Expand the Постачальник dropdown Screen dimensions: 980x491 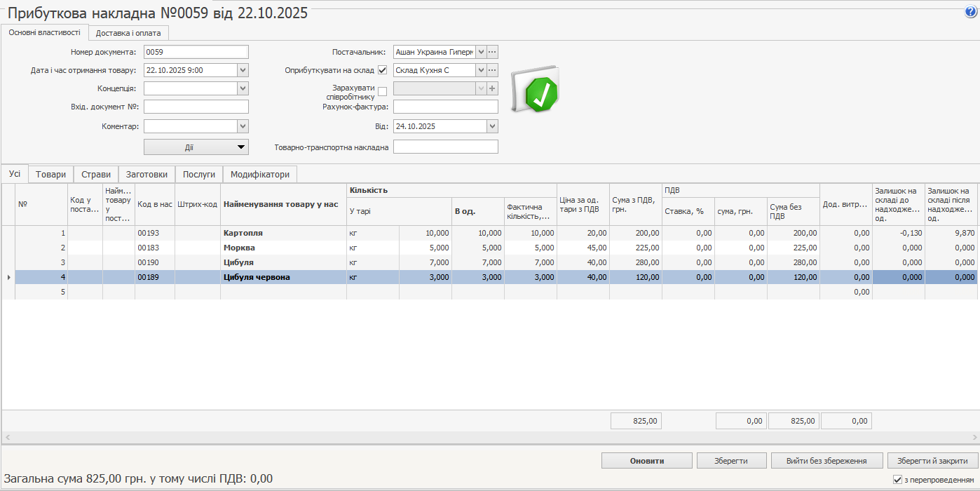point(480,52)
